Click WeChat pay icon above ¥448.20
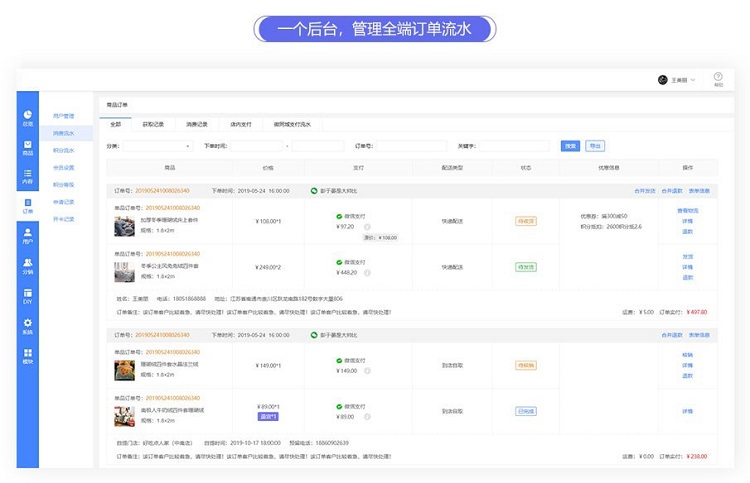The width and height of the screenshot is (750, 483). click(x=339, y=263)
